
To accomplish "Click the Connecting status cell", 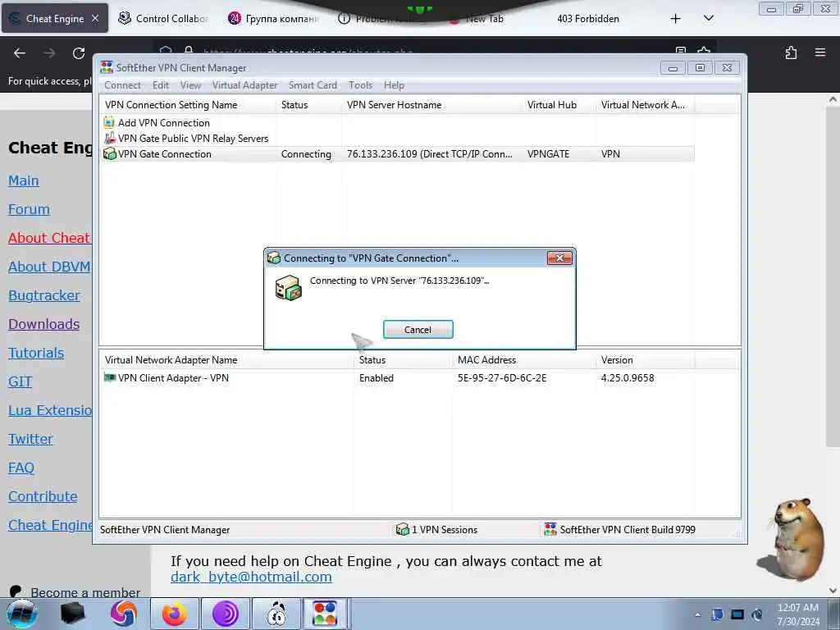I will 306,153.
